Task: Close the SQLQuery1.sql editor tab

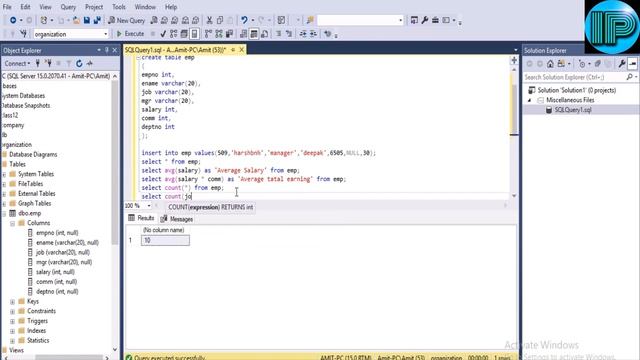Action: click(242, 50)
